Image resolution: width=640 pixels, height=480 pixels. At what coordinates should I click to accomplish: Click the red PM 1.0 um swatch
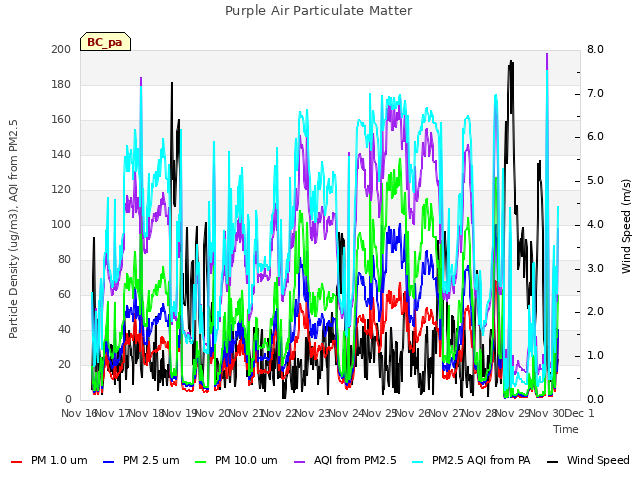(x=16, y=462)
